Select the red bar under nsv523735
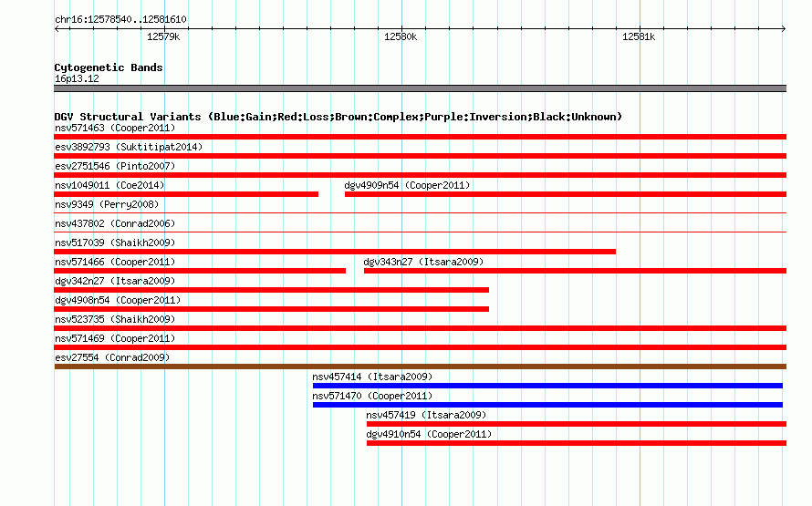The width and height of the screenshot is (812, 506). click(x=420, y=328)
